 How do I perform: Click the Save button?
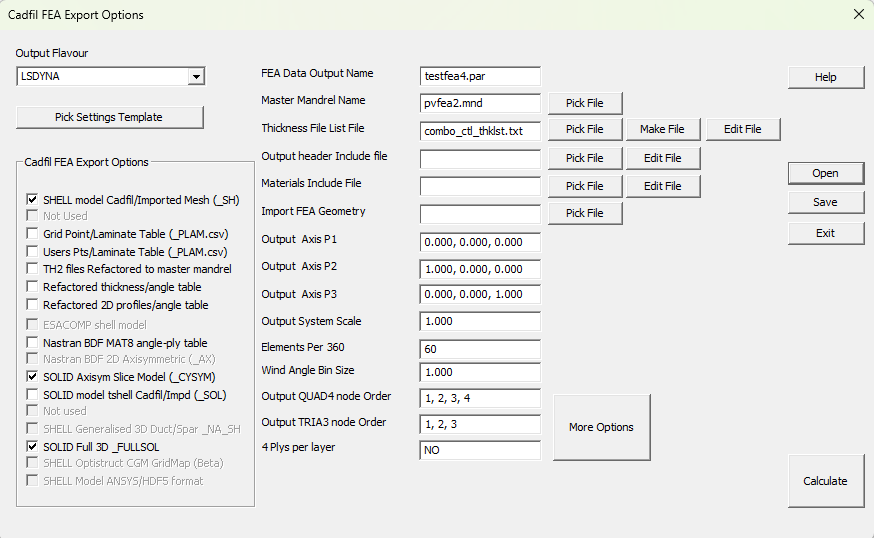pyautogui.click(x=826, y=202)
